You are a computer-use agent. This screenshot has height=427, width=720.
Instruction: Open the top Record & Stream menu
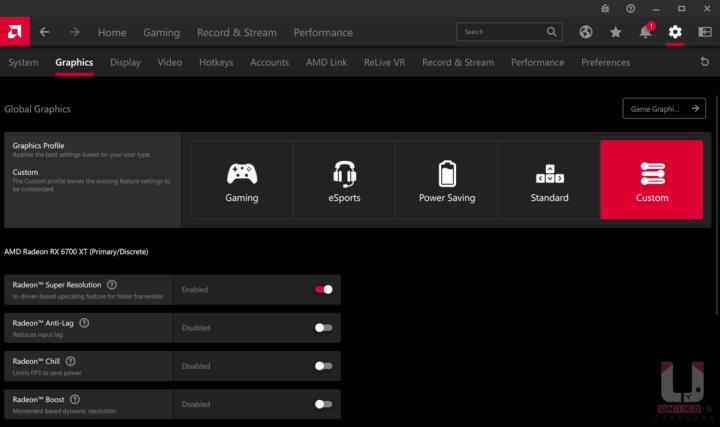coord(237,33)
